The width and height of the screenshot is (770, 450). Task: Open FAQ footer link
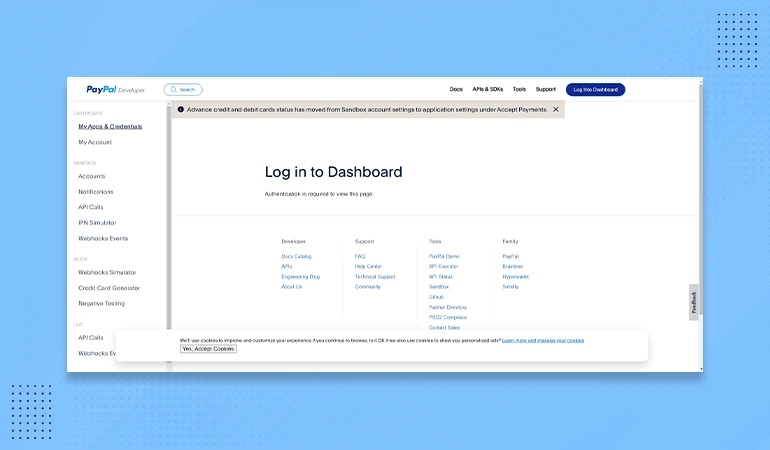[360, 256]
